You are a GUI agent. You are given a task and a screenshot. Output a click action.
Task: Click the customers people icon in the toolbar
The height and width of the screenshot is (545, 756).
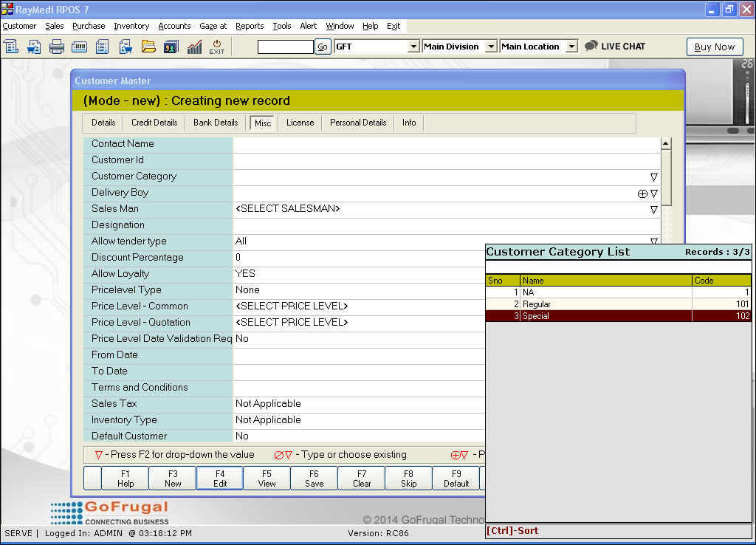[x=171, y=47]
